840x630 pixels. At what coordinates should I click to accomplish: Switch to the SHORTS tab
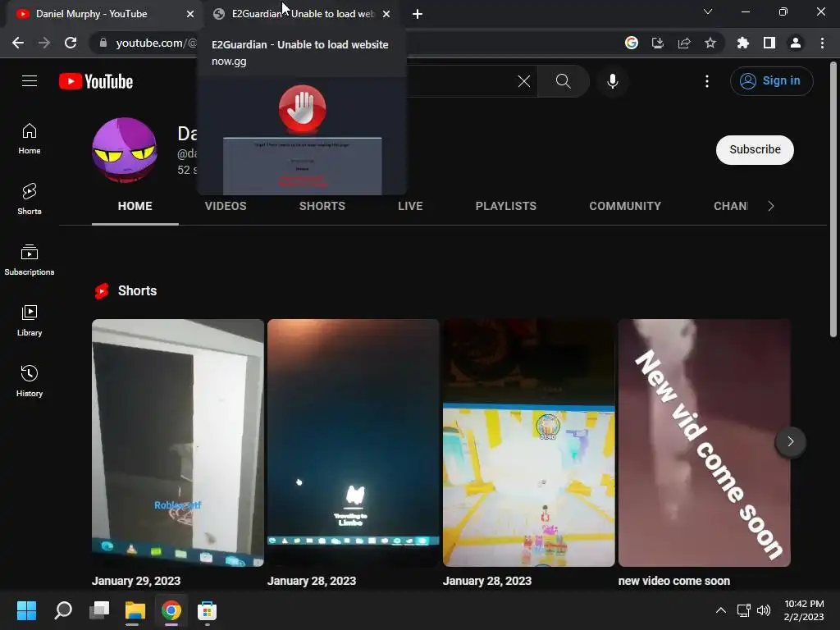coord(322,206)
